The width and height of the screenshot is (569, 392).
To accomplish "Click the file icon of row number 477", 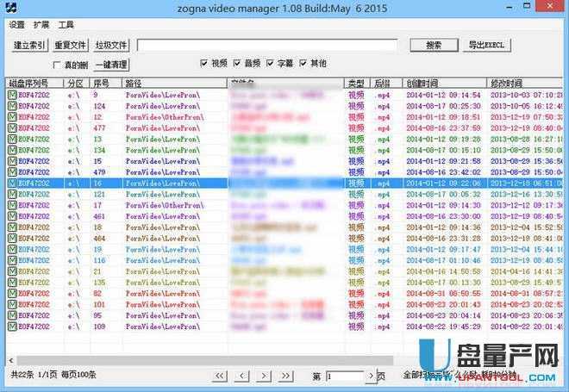I will coord(12,128).
